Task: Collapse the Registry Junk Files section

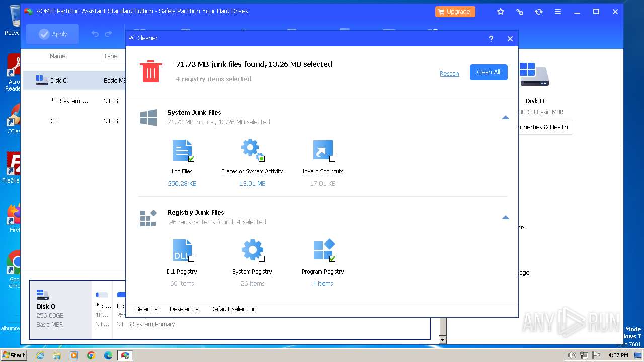Action: [x=506, y=218]
